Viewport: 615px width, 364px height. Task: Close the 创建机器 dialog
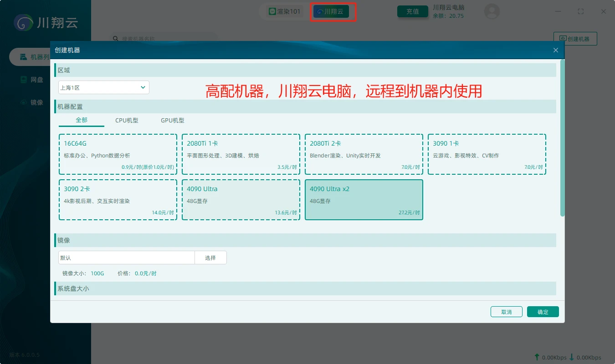point(555,50)
